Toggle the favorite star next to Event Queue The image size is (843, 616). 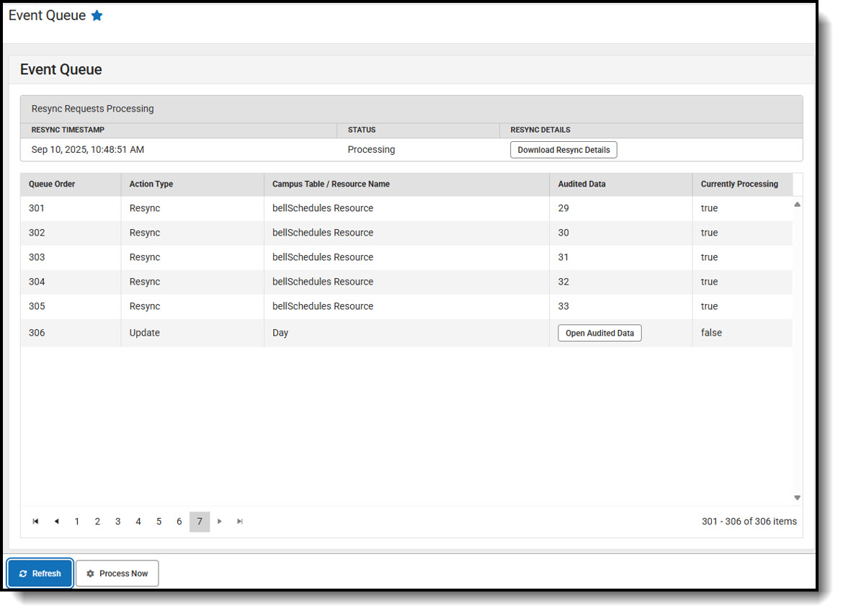[x=97, y=16]
